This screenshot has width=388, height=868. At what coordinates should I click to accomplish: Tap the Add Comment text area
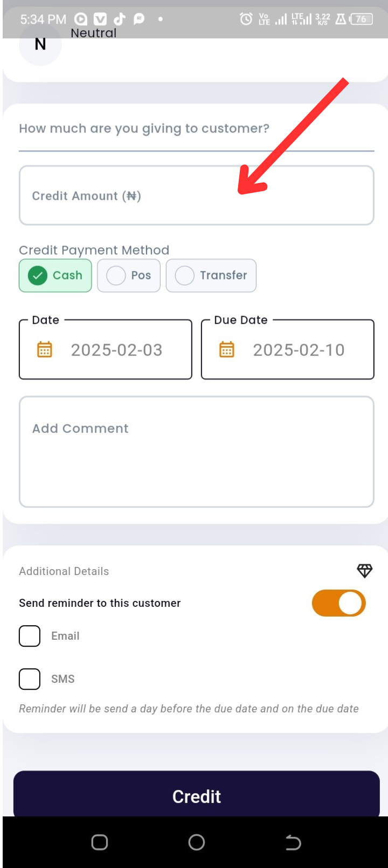pyautogui.click(x=197, y=452)
